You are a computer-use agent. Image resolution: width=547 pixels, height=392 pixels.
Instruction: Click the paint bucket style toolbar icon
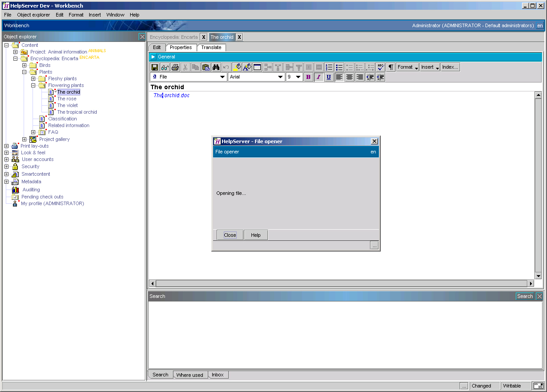point(237,67)
